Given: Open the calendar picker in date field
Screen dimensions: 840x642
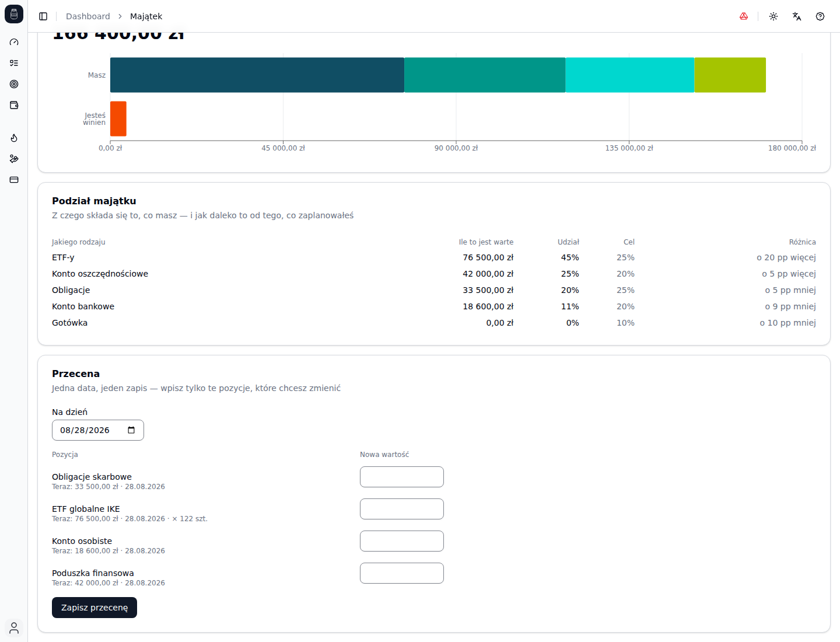Looking at the screenshot, I should pos(131,430).
